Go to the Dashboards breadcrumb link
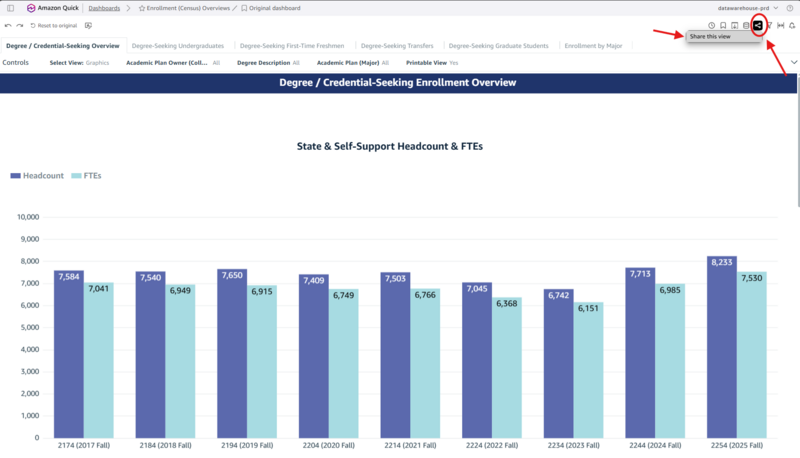This screenshot has width=800, height=458. pyautogui.click(x=104, y=8)
